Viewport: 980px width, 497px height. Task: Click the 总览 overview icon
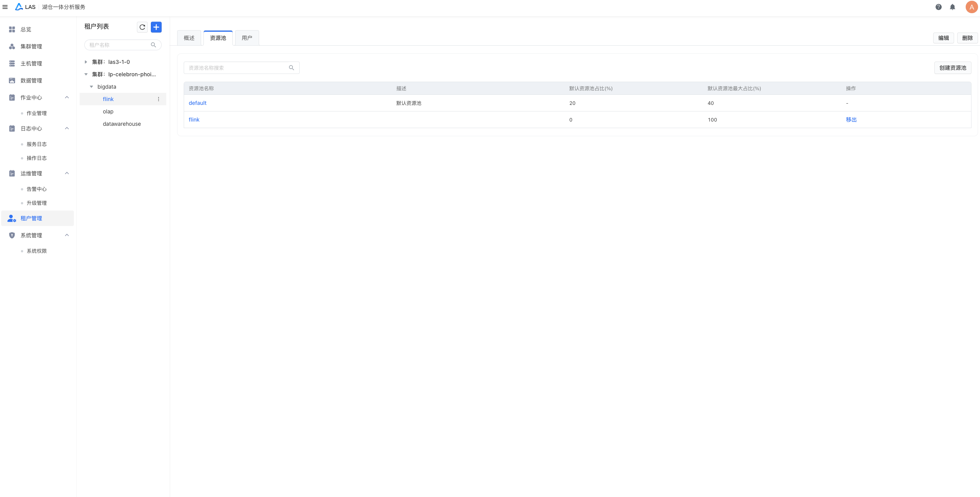point(12,29)
